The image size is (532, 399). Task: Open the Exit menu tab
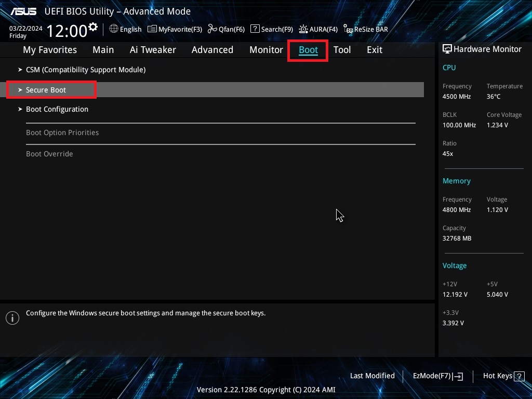point(374,49)
